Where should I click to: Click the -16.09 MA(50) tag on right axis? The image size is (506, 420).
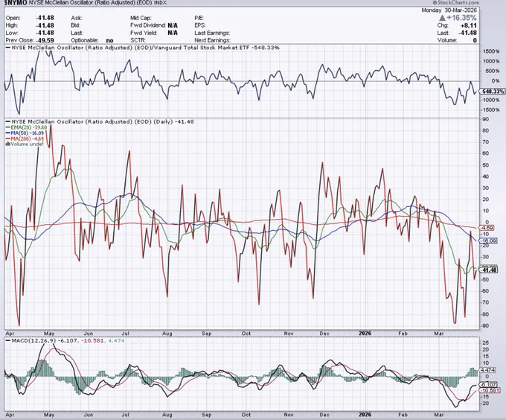[x=489, y=241]
